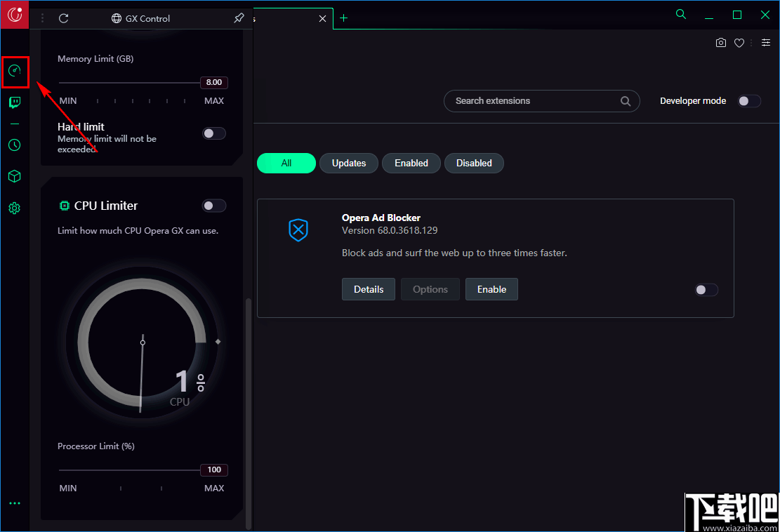The image size is (780, 532).
Task: Click the Hard limit label
Action: 81,127
